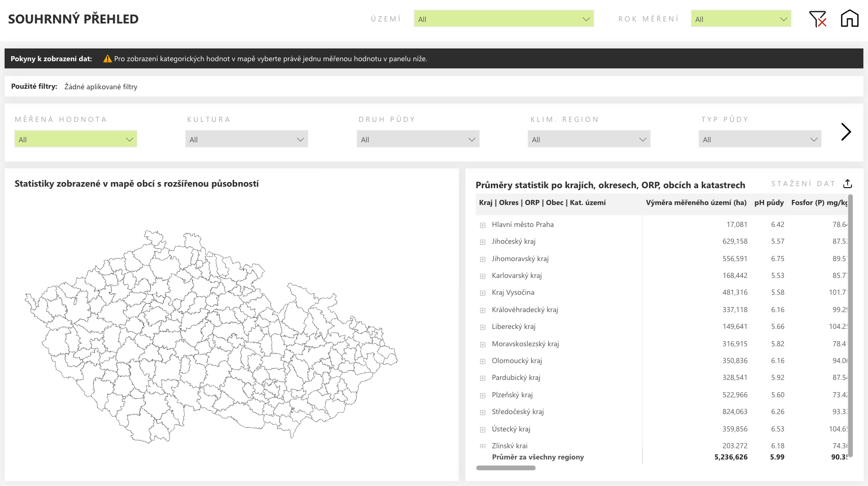
Task: Expand the Olomoucký kraj row
Action: pyautogui.click(x=482, y=361)
